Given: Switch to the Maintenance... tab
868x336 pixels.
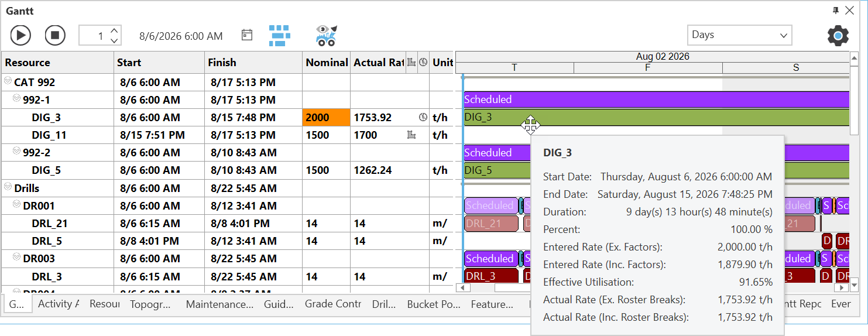Looking at the screenshot, I should tap(219, 304).
